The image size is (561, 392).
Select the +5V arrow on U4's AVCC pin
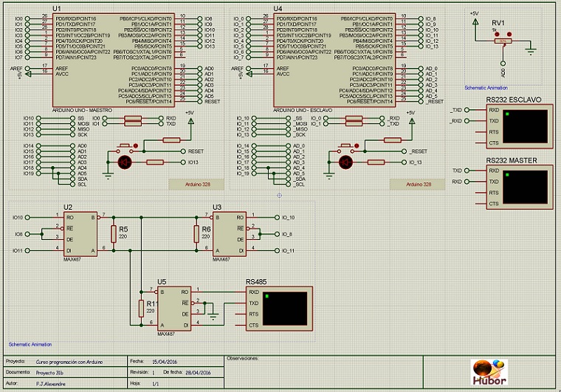[249, 74]
